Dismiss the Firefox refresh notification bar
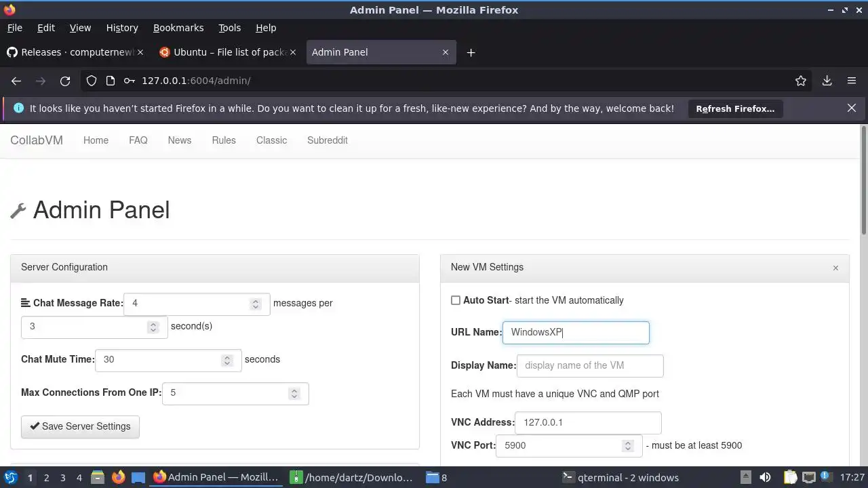The width and height of the screenshot is (868, 488). pos(852,108)
